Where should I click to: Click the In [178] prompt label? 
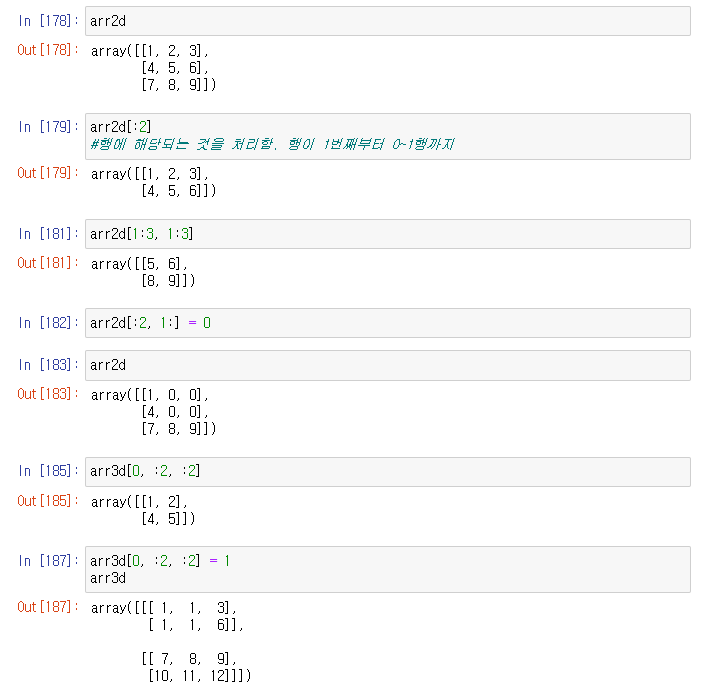pos(48,21)
